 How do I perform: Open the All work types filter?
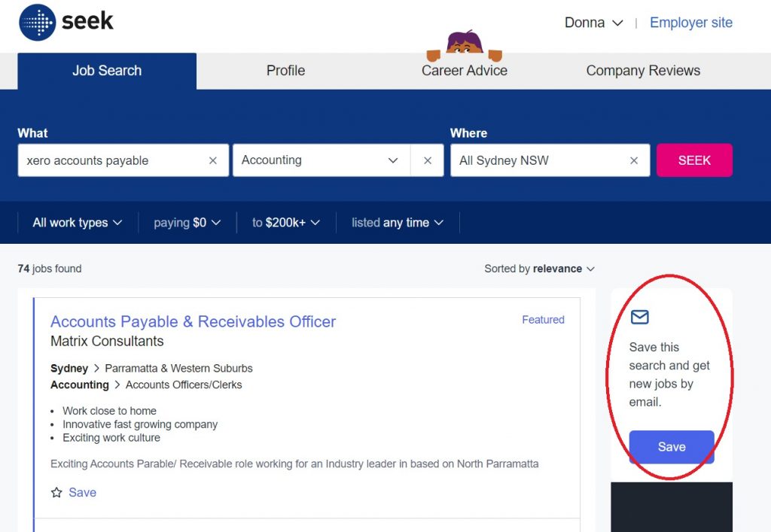click(x=78, y=223)
